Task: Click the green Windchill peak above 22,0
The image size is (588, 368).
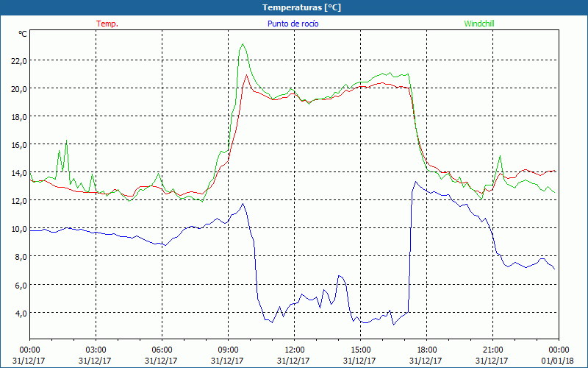Action: click(x=243, y=44)
